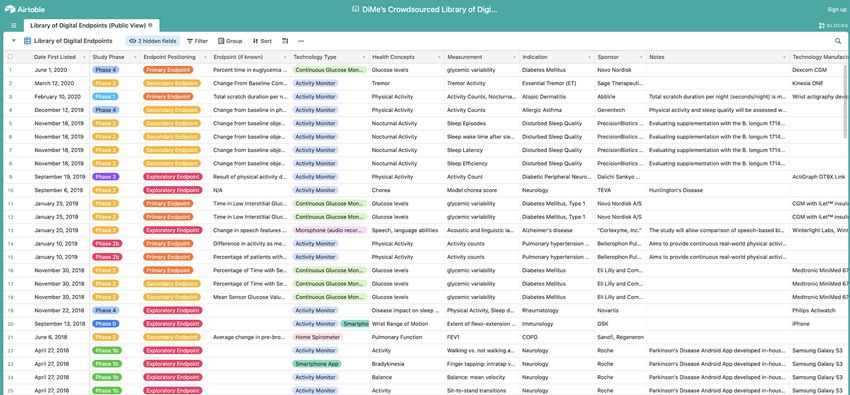Click row number 10
The height and width of the screenshot is (395, 850).
(x=11, y=190)
